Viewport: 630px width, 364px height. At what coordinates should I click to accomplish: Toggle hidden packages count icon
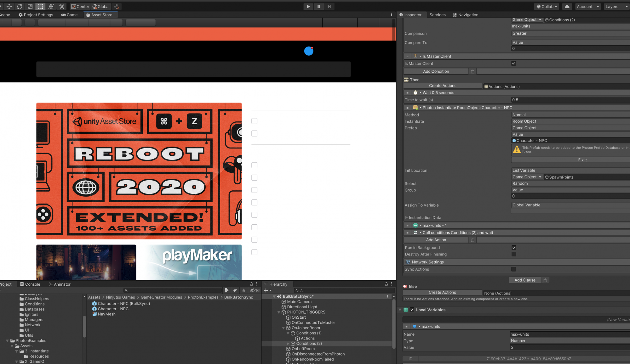pyautogui.click(x=255, y=290)
